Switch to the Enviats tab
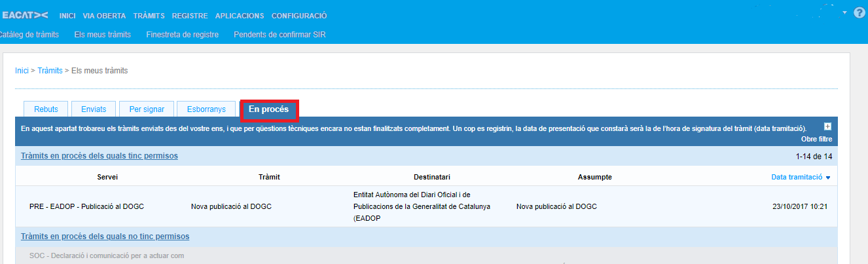Screen dimensions: 868x264 tap(94, 109)
